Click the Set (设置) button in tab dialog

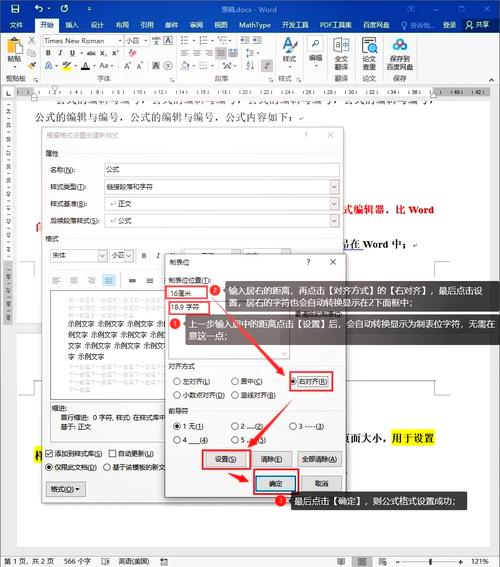[226, 459]
